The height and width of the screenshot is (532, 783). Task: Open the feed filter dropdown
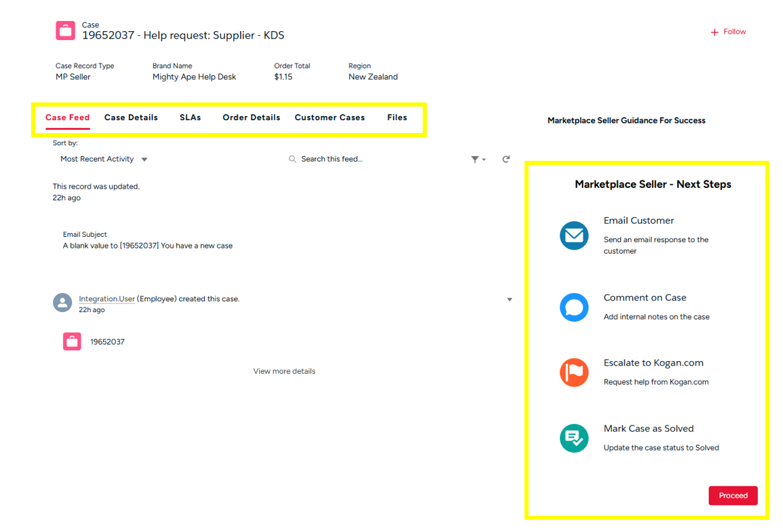coord(478,159)
